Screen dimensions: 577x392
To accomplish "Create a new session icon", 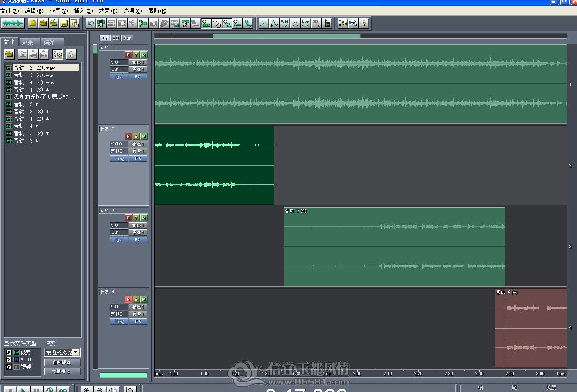I will (x=32, y=23).
